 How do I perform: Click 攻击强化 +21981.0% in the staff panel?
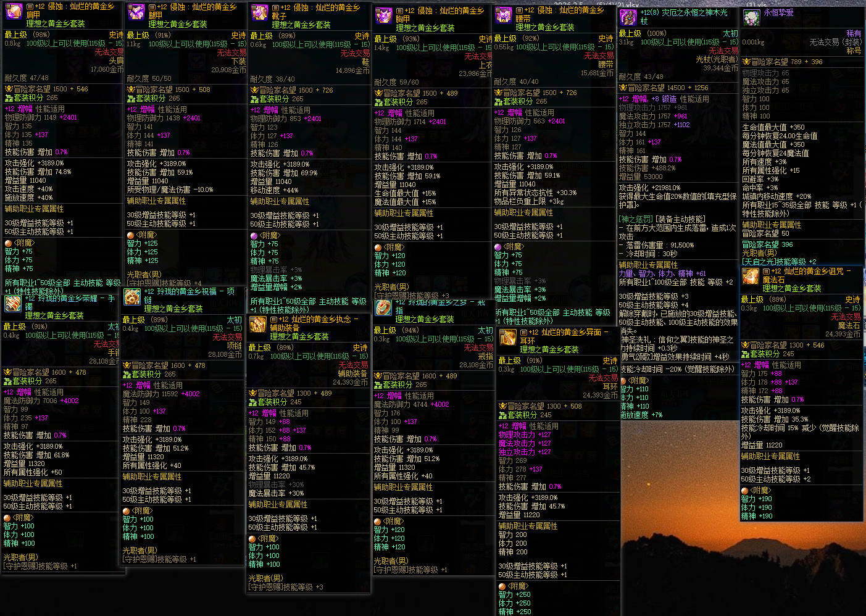pyautogui.click(x=649, y=188)
